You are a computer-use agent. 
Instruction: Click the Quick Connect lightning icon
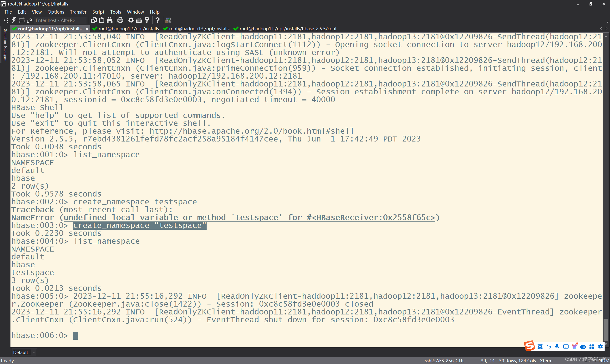14,20
